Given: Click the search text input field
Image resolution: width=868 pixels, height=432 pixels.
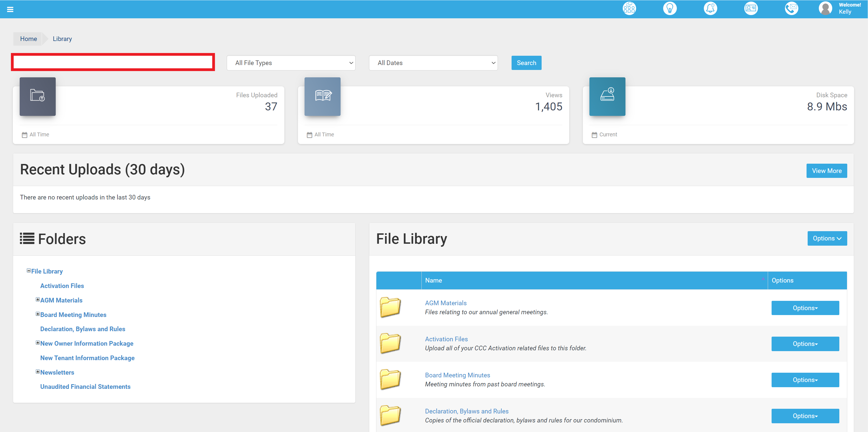Looking at the screenshot, I should point(113,62).
